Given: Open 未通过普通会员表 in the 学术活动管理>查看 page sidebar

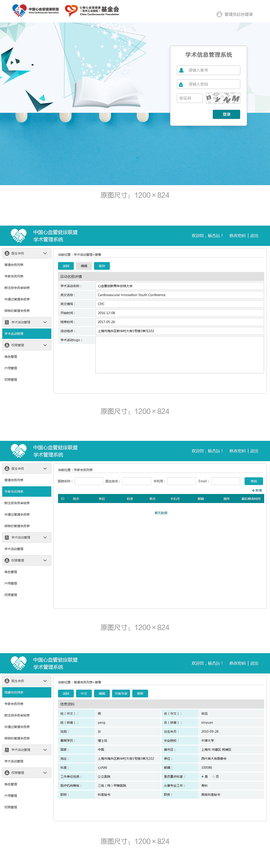Looking at the screenshot, I should point(17,299).
